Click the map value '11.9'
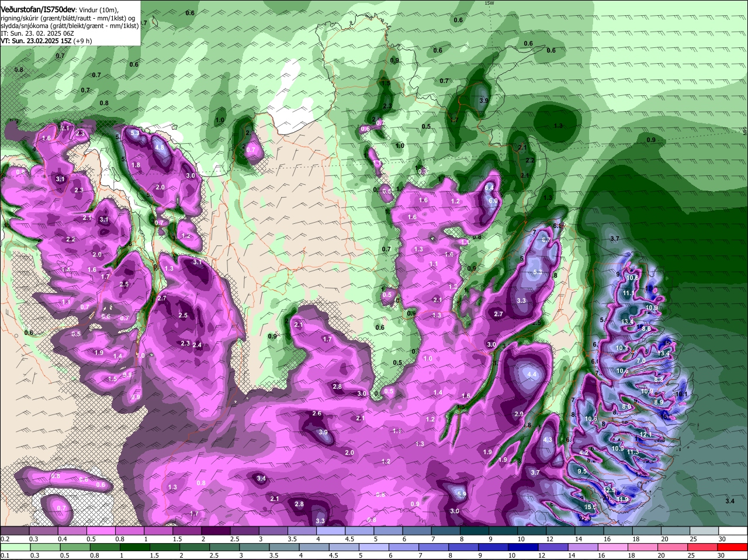748x560 pixels. tap(623, 499)
